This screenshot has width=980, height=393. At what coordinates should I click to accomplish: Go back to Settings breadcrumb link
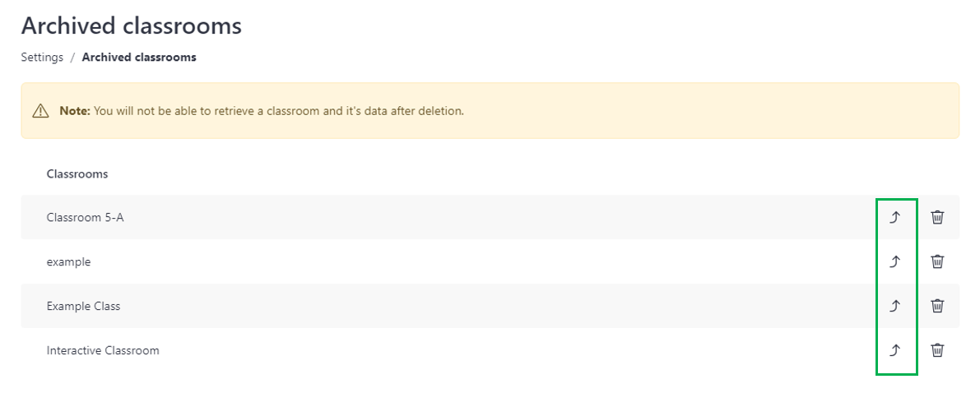click(43, 58)
